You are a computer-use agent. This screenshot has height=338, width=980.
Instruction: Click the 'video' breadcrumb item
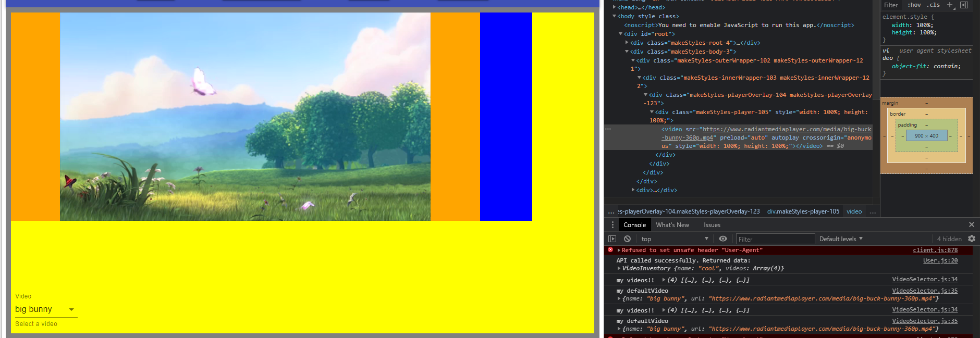tap(854, 211)
